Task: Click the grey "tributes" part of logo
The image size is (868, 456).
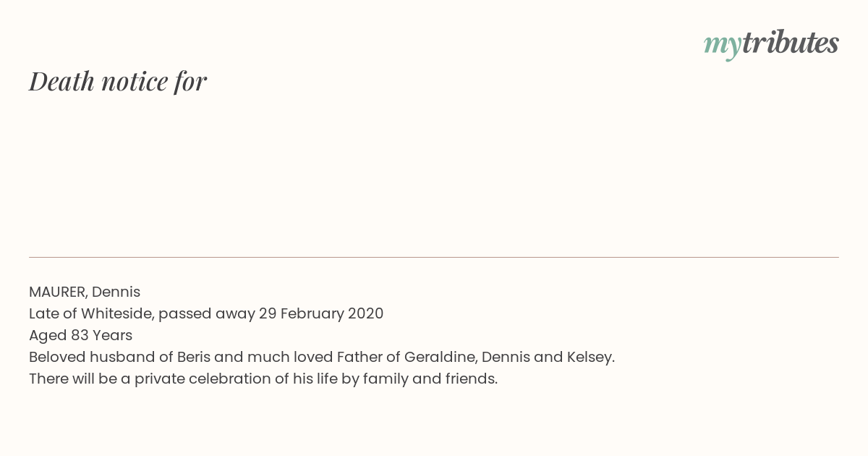Action: (791, 43)
